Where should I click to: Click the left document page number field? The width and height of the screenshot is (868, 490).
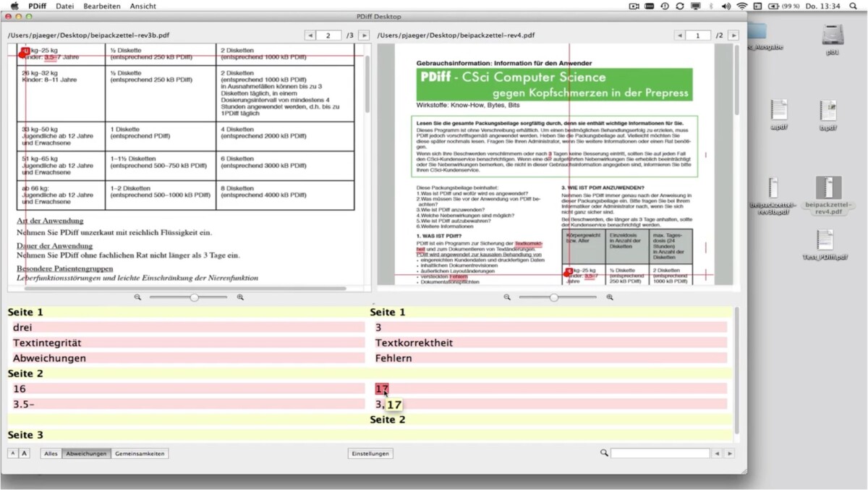(x=329, y=35)
